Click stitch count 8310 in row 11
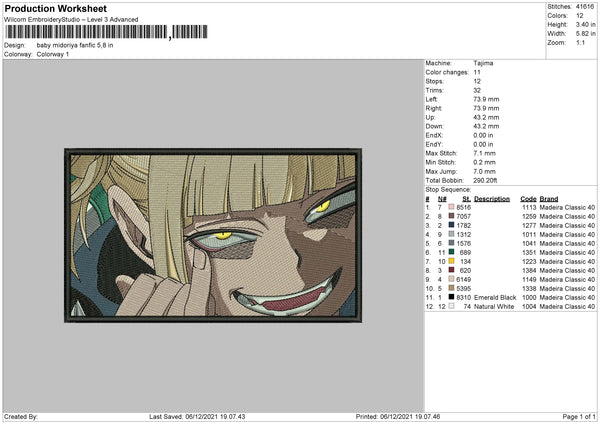The height and width of the screenshot is (424, 600). tap(463, 297)
